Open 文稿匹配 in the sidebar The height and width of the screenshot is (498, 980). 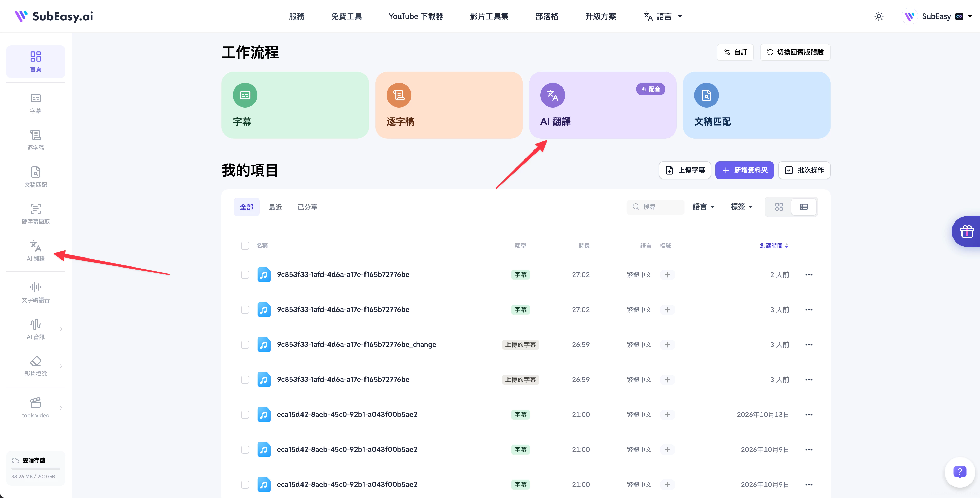coord(36,177)
